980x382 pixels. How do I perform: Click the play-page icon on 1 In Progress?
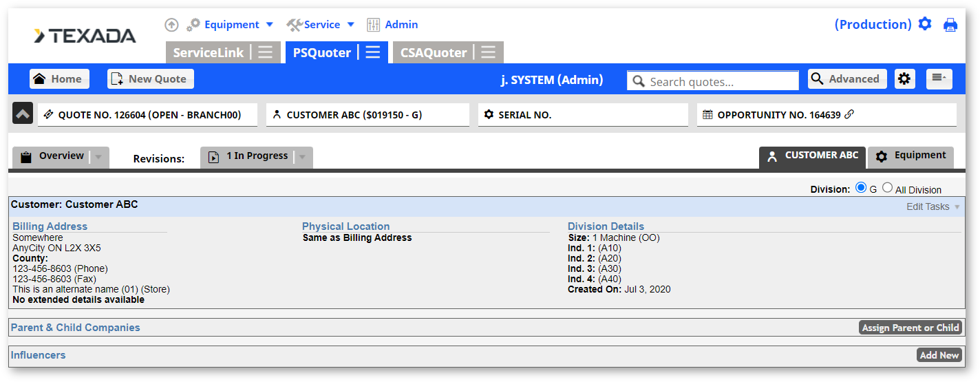pyautogui.click(x=214, y=157)
